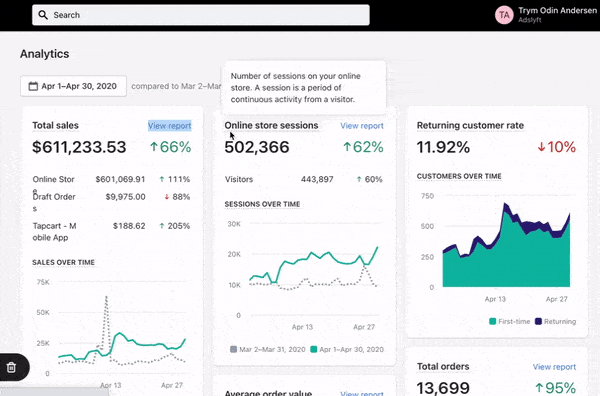Screen dimensions: 600x396
Task: Open the TA user avatar
Action: (504, 15)
